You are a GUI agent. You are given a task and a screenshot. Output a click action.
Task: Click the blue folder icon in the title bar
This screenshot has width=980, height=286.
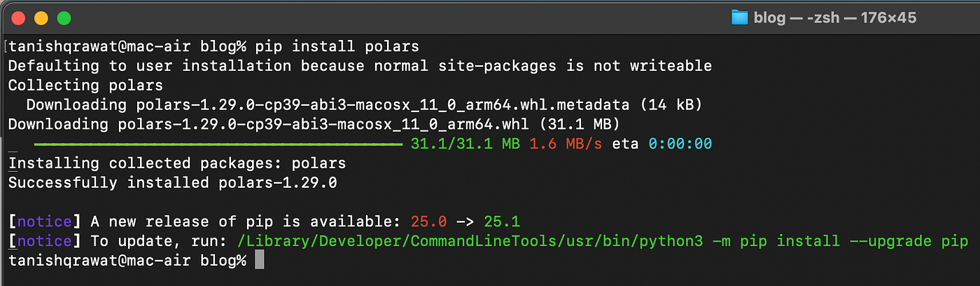(740, 18)
